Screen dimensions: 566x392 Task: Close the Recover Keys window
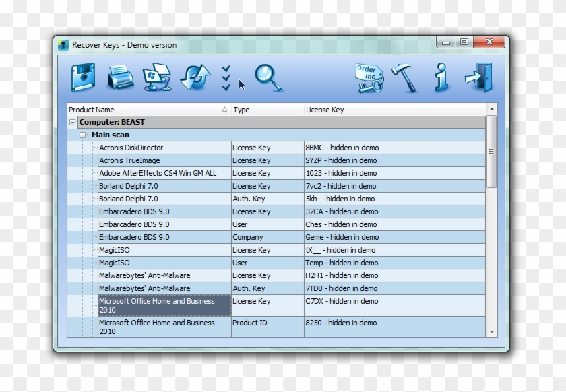(x=489, y=42)
